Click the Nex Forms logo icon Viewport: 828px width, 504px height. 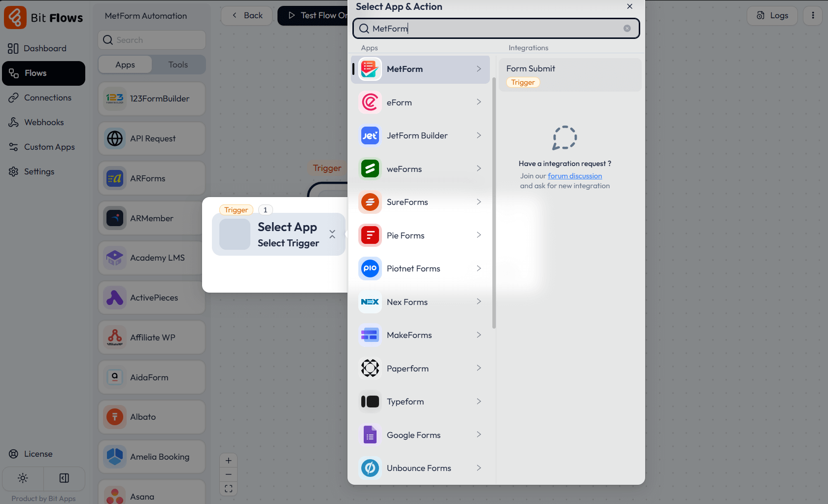click(x=370, y=302)
